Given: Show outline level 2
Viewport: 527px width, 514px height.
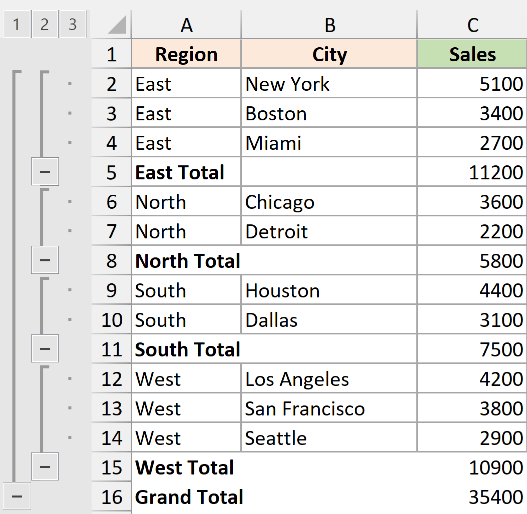Looking at the screenshot, I should click(44, 24).
